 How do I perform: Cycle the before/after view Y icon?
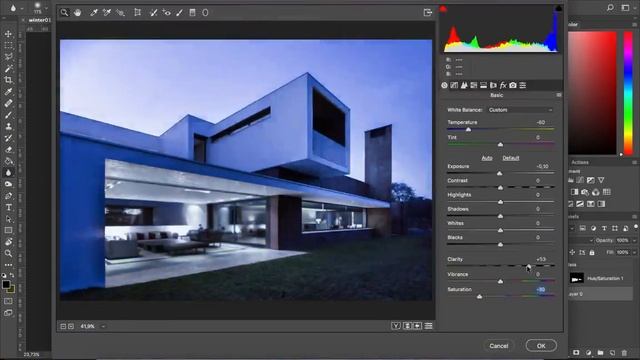[x=396, y=326]
